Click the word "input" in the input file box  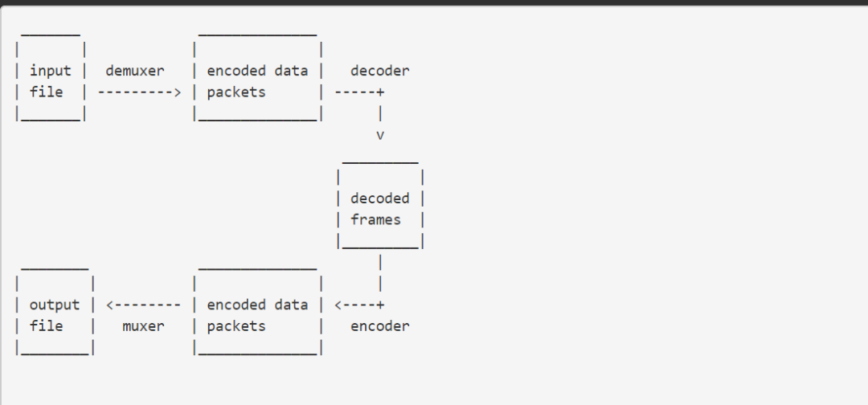pyautogui.click(x=50, y=71)
